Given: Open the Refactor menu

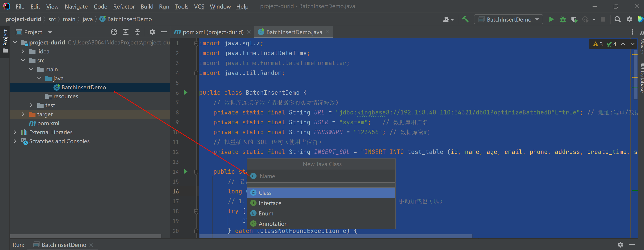Looking at the screenshot, I should pyautogui.click(x=124, y=7).
